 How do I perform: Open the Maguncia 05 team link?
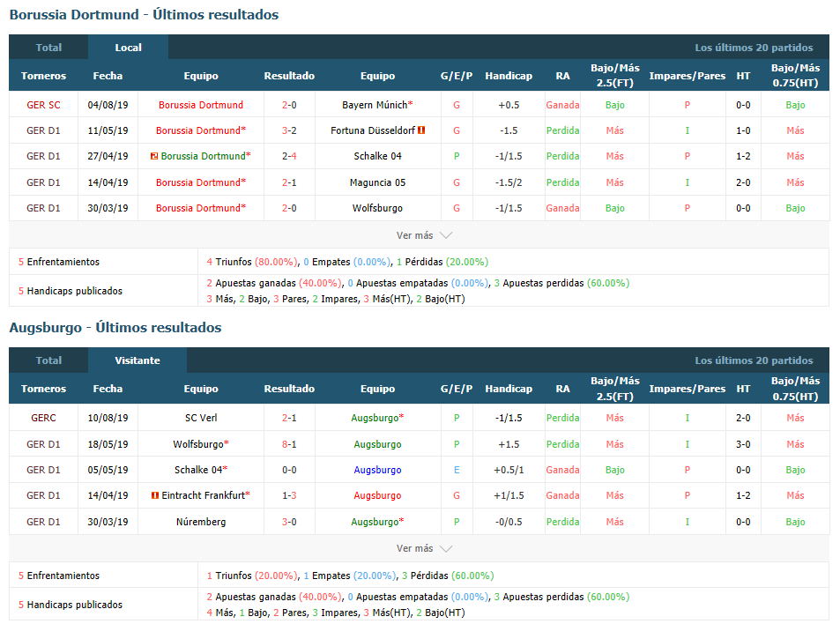click(377, 182)
